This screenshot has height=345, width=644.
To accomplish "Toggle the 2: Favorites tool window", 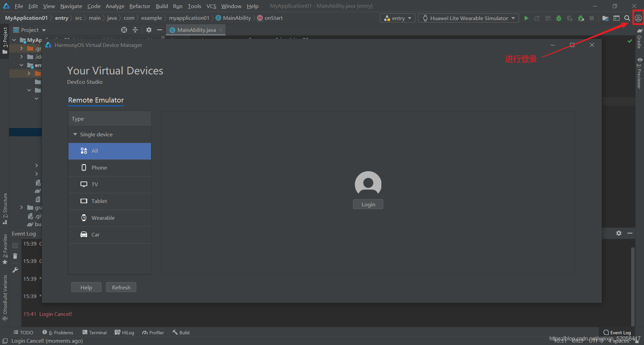I will (5, 249).
